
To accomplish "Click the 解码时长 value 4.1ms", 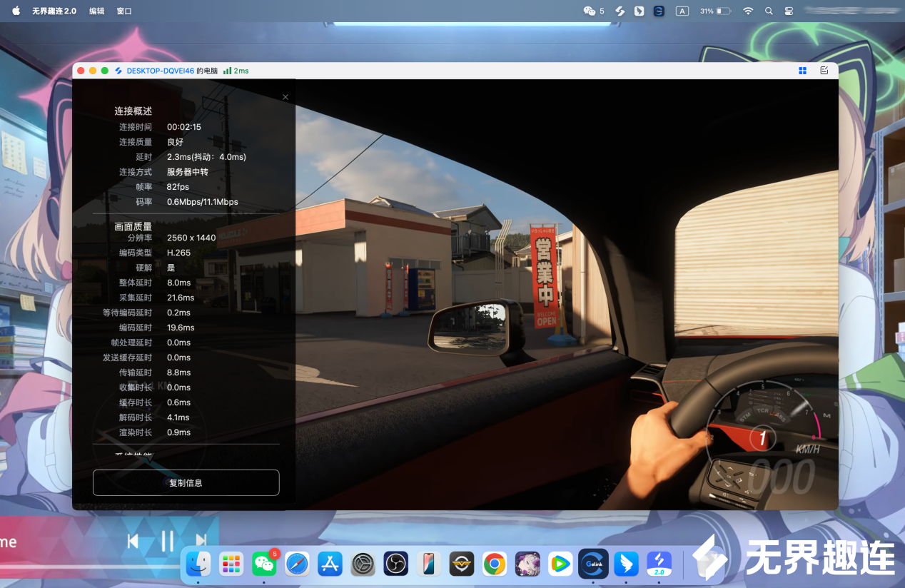I will tap(178, 417).
